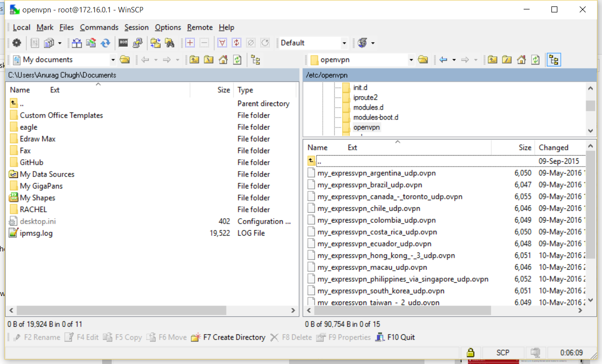Go to remote parent directory icon
The width and height of the screenshot is (602, 364).
click(492, 60)
